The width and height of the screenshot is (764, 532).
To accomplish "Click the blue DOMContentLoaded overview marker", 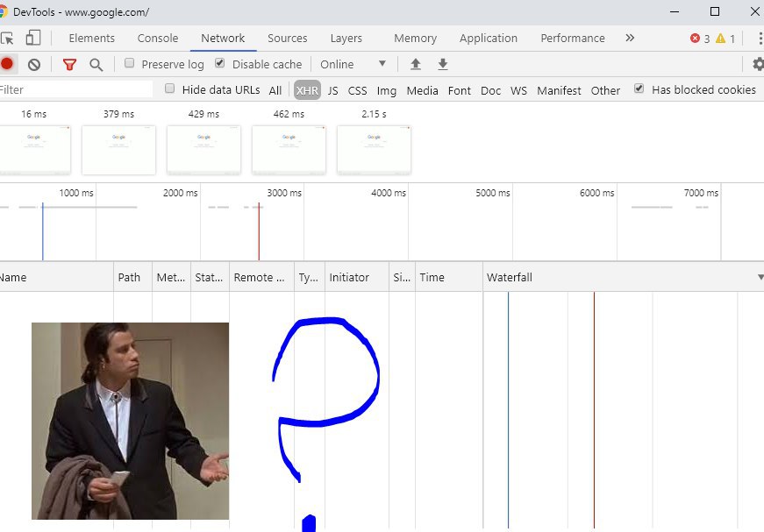I will point(43,231).
